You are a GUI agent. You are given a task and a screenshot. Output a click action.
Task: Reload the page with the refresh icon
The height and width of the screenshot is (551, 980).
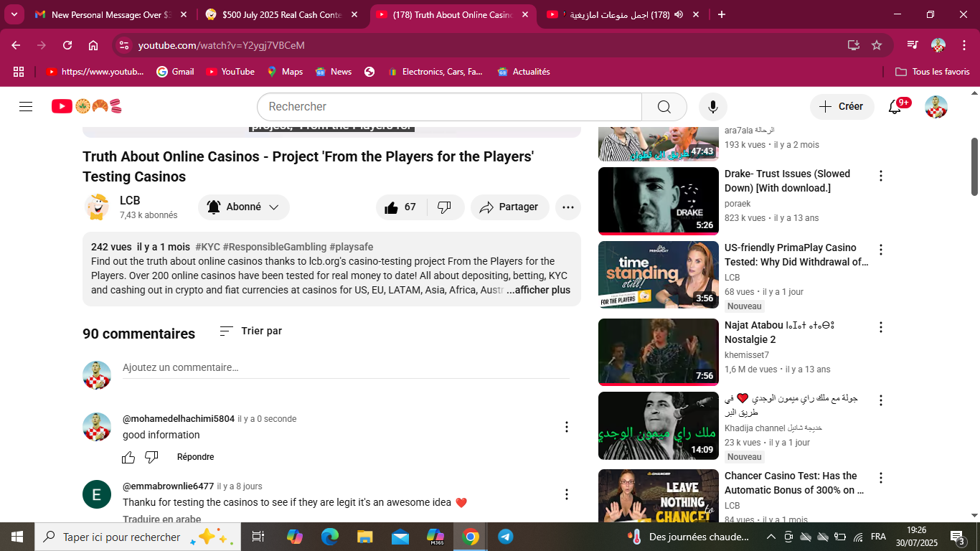point(67,45)
